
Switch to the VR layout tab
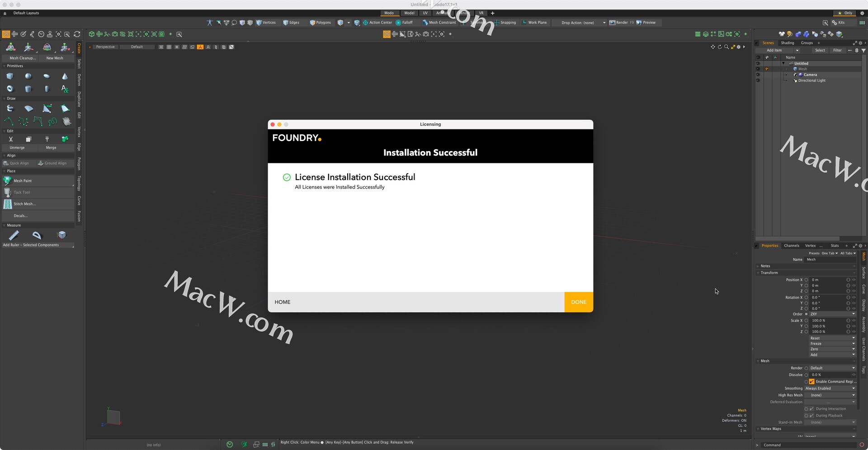481,13
